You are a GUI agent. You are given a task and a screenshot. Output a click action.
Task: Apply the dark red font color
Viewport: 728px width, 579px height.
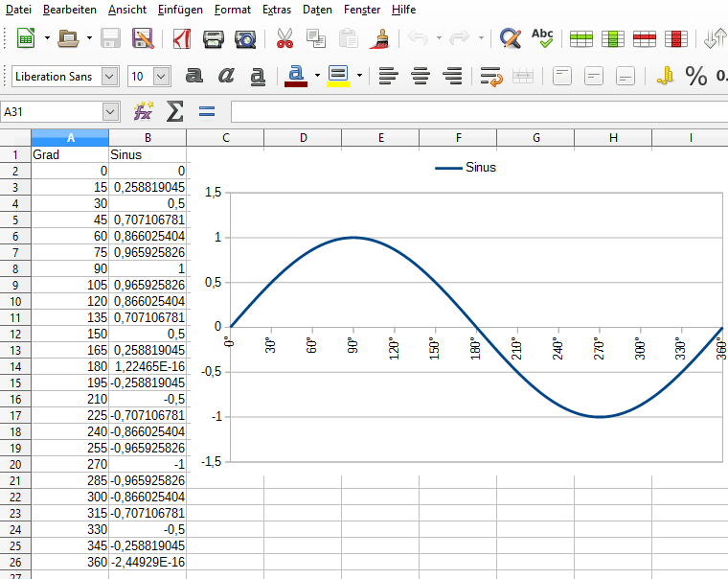tap(296, 76)
